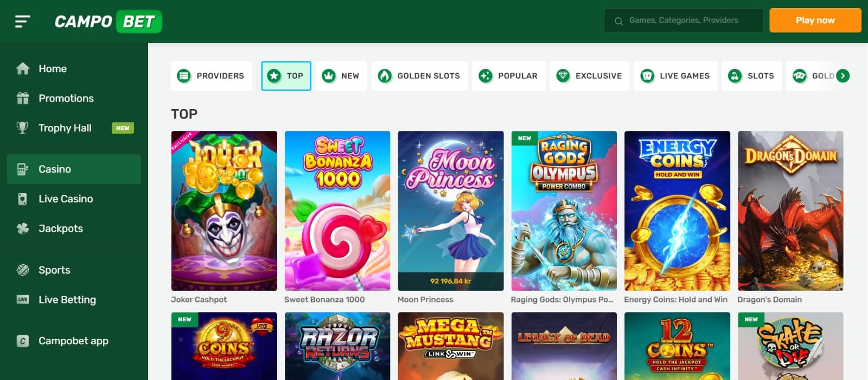Screen dimensions: 868x380
Task: Select the Live Games tab
Action: 675,76
